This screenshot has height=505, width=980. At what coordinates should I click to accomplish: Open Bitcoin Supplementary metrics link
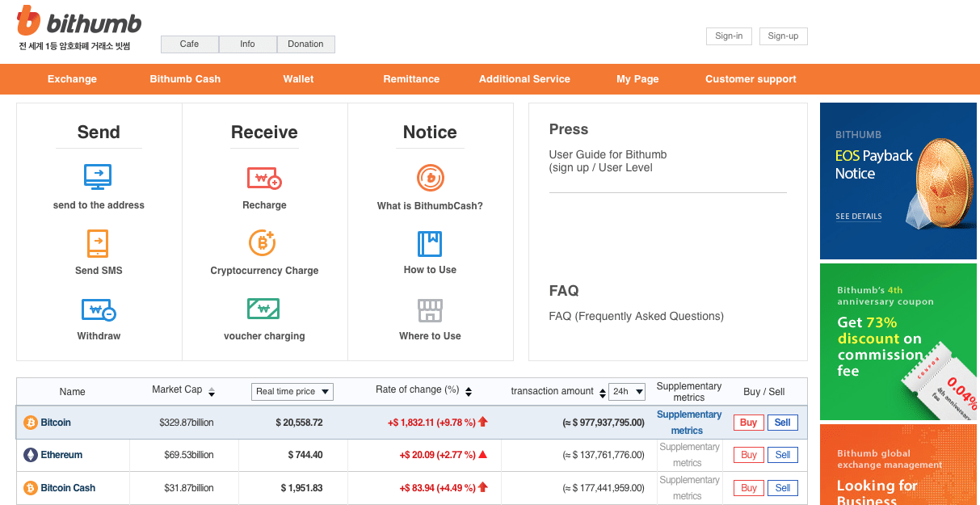tap(689, 423)
